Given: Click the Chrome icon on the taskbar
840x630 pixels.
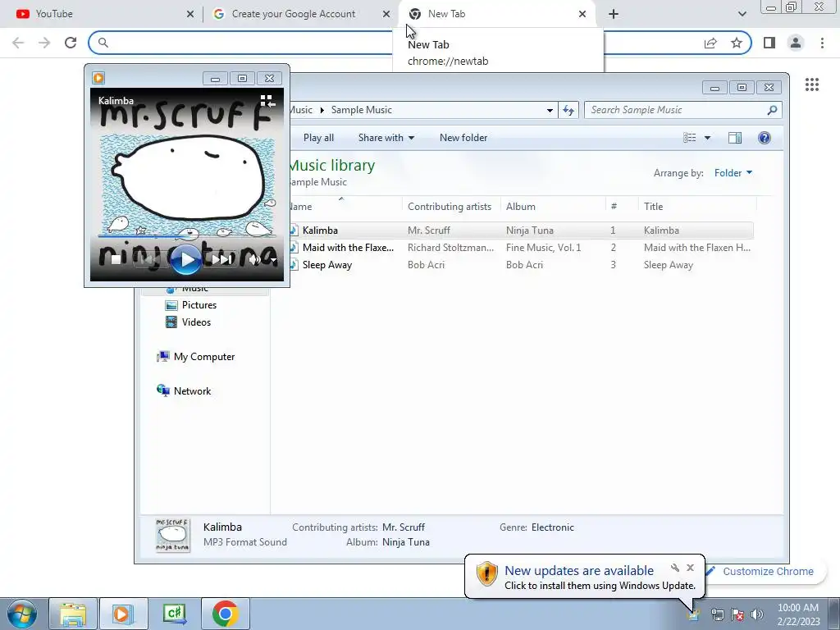Looking at the screenshot, I should coord(225,614).
